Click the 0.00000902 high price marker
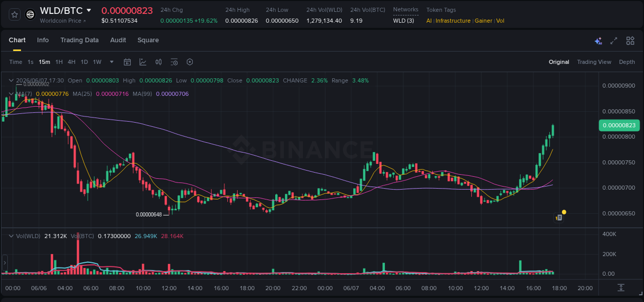 (x=36, y=83)
